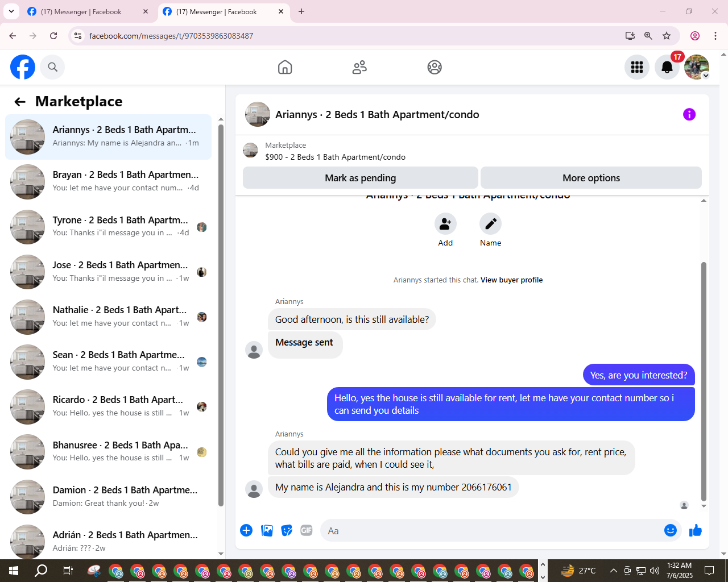728x582 pixels.
Task: Open Tyrone conversation in the list
Action: (x=108, y=227)
